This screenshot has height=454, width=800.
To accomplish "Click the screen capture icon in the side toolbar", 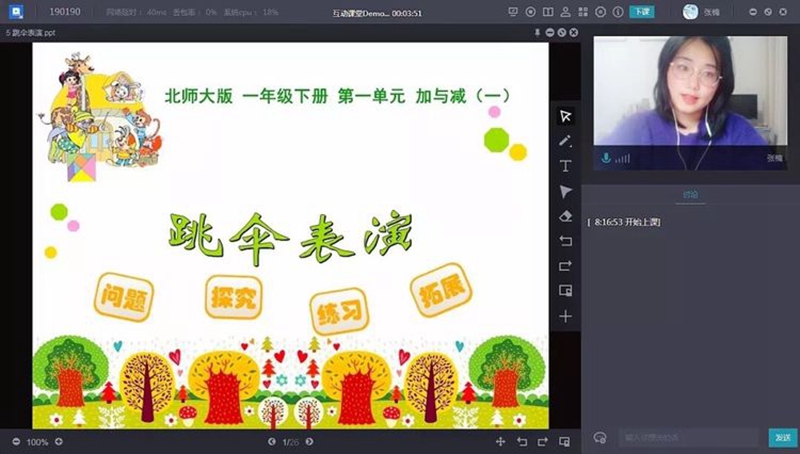I will [x=565, y=291].
